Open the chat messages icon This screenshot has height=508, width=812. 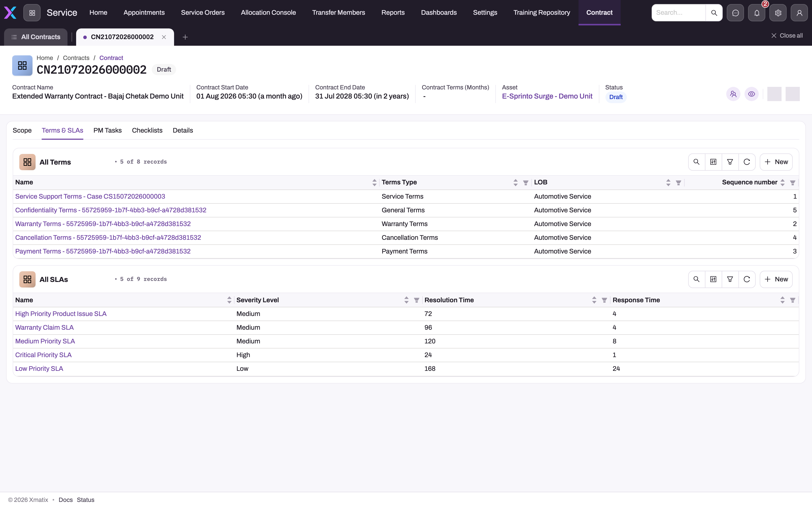735,13
